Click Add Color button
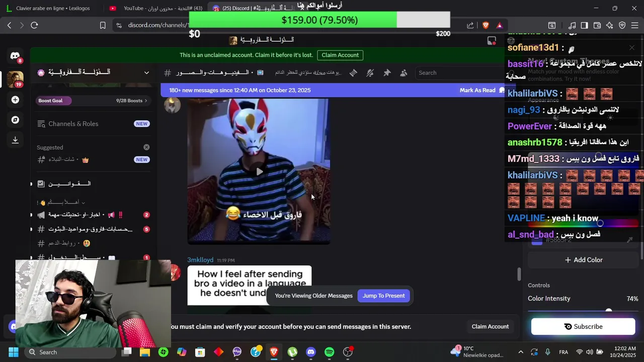 click(584, 260)
